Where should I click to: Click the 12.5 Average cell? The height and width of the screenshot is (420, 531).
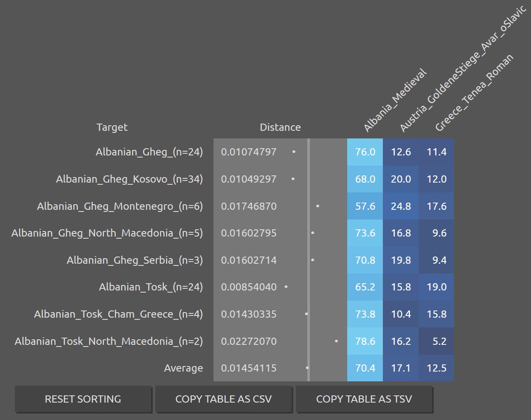coord(436,368)
